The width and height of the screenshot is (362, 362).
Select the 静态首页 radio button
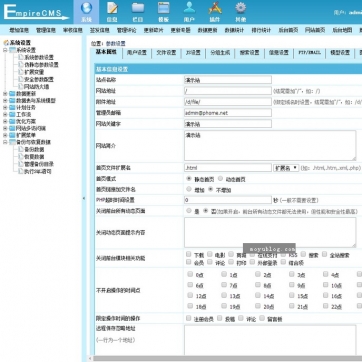click(189, 179)
